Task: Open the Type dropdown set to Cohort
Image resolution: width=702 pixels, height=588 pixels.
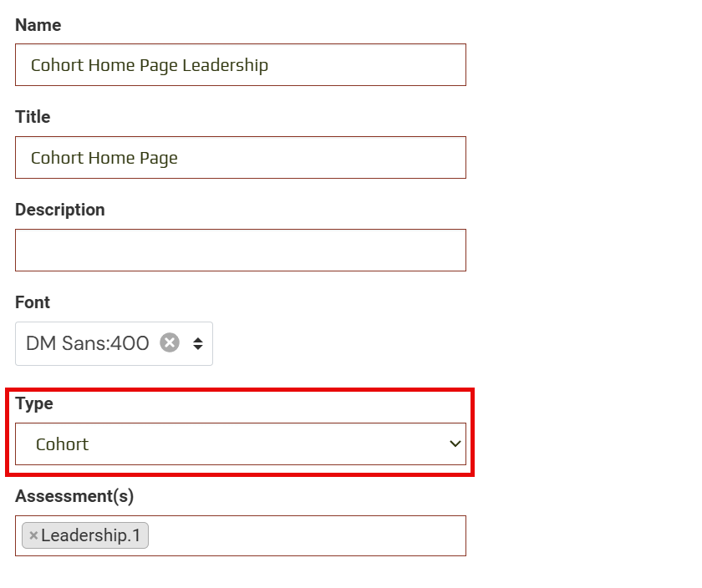Action: tap(241, 444)
